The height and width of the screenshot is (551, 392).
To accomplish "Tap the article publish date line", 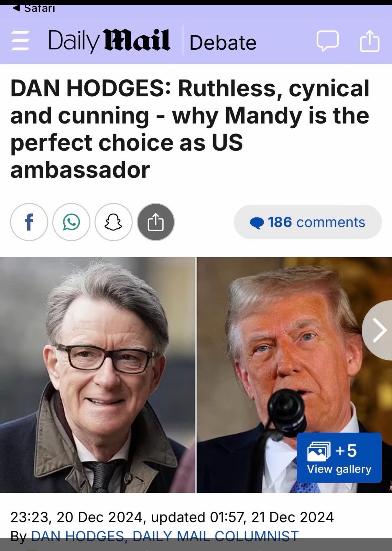I will tap(172, 517).
